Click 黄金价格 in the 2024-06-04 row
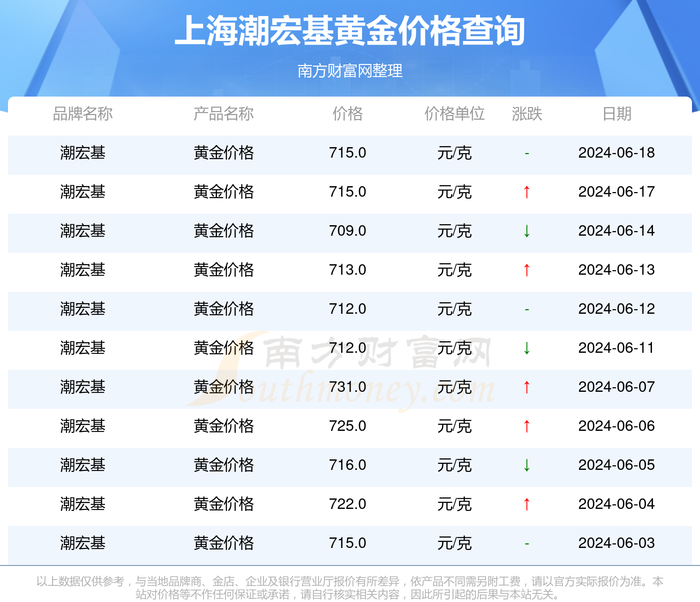 point(223,504)
